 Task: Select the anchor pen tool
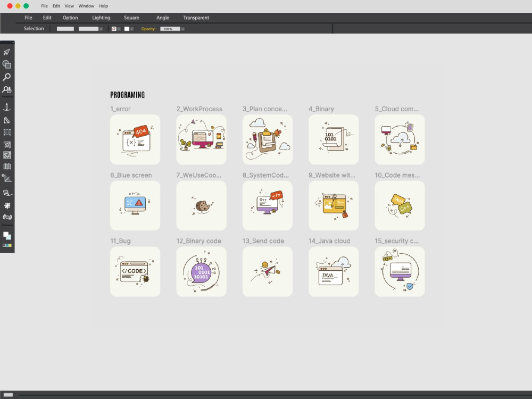(x=7, y=107)
